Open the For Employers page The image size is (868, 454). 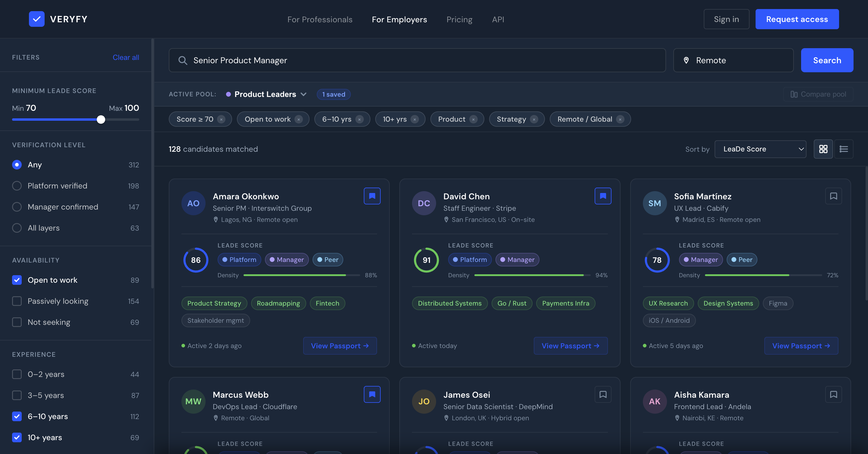(x=399, y=19)
